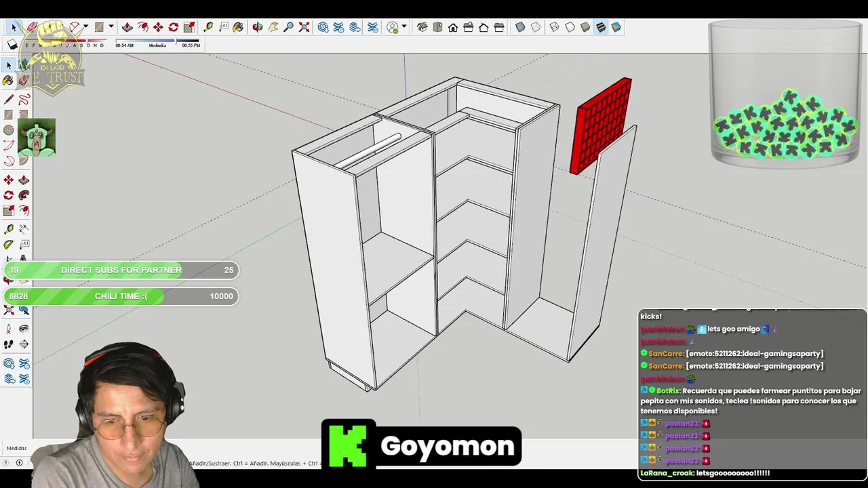Select the Freehand tool in left toolbar
Viewport: 868px width, 488px height.
[24, 100]
